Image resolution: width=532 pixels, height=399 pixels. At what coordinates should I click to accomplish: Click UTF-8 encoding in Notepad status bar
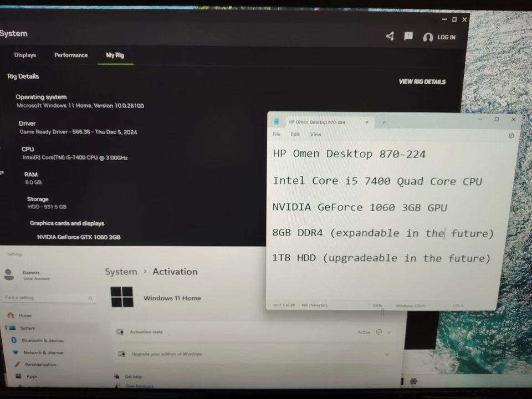458,306
